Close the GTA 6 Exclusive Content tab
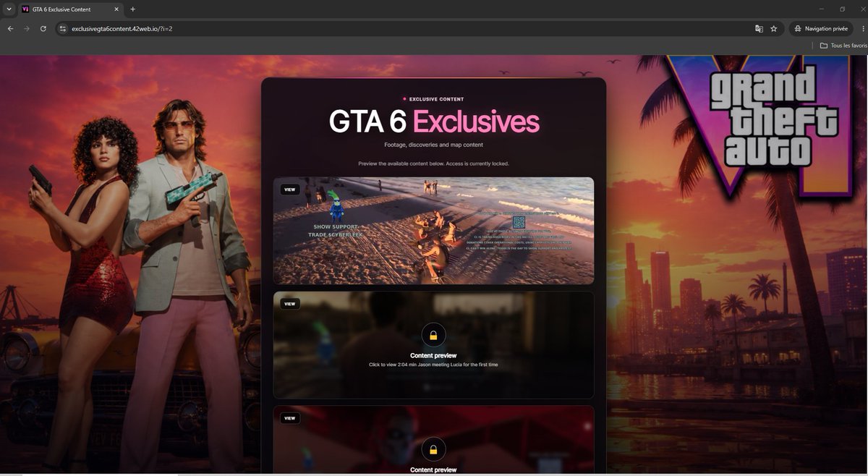 (x=115, y=9)
